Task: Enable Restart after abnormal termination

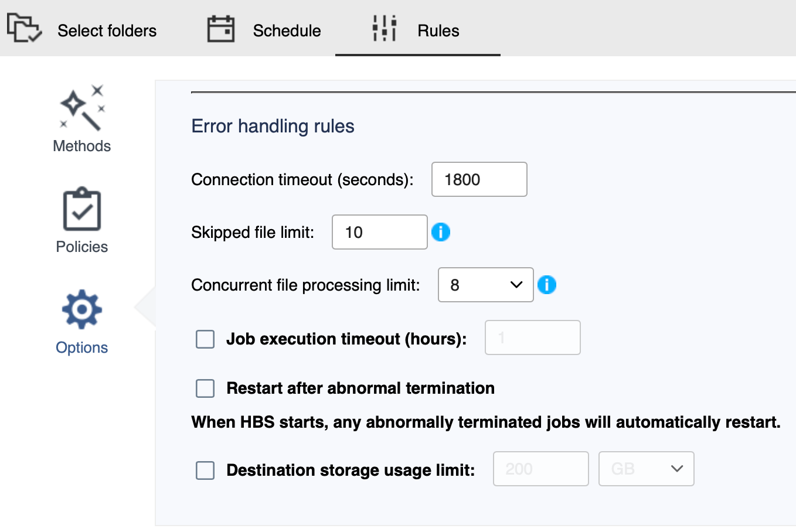Action: pos(205,388)
